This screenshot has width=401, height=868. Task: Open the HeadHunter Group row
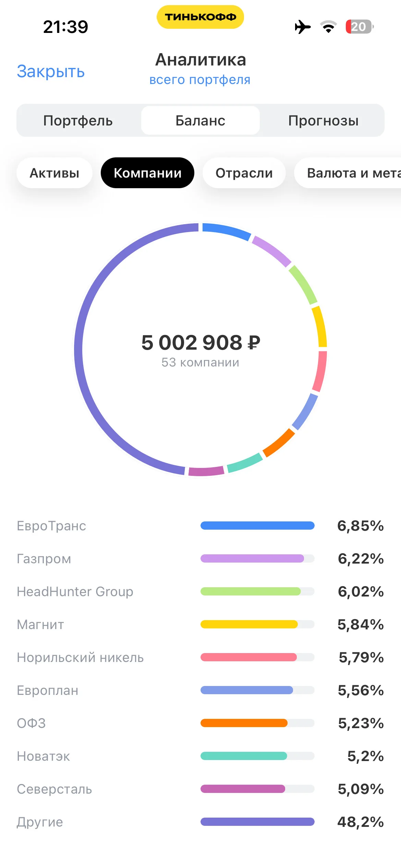click(200, 591)
